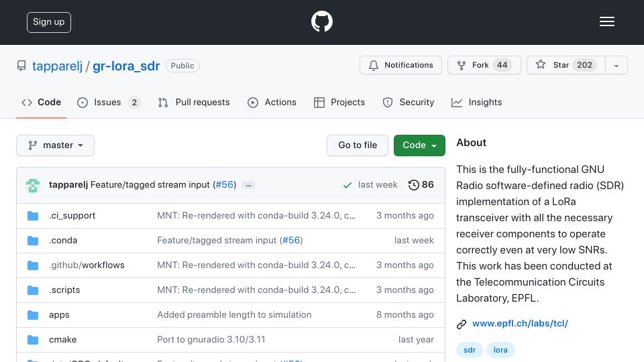
Task: Click 'last year' timestamp for cmake
Action: (x=416, y=339)
